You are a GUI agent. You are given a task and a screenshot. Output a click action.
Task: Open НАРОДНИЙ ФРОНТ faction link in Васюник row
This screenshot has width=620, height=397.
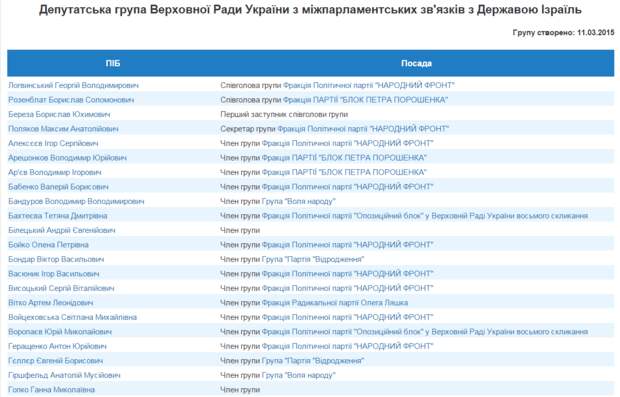click(x=348, y=274)
